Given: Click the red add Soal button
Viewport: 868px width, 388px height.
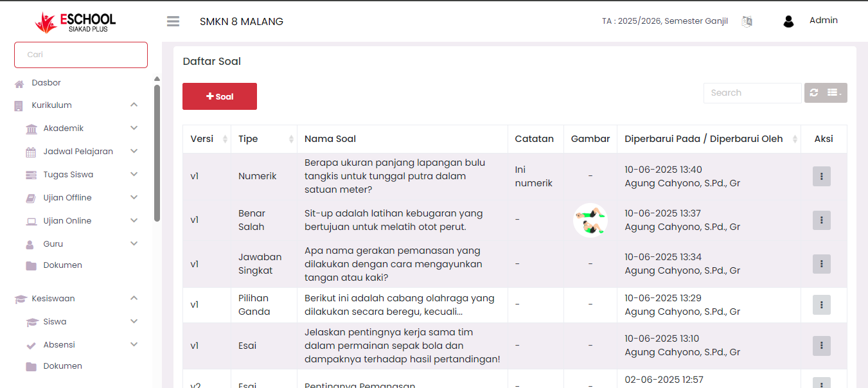Looking at the screenshot, I should (x=220, y=96).
